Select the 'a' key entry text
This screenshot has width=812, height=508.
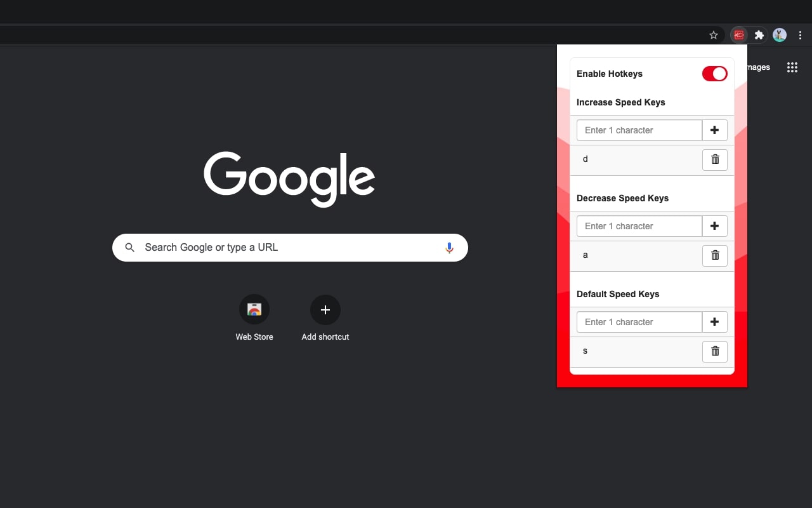pos(585,255)
